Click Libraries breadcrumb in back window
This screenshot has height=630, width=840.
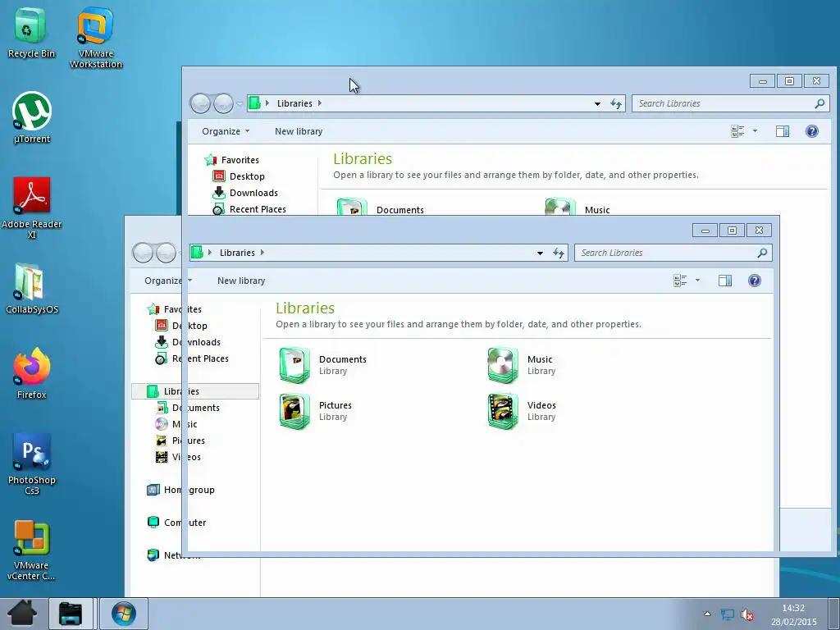[294, 103]
